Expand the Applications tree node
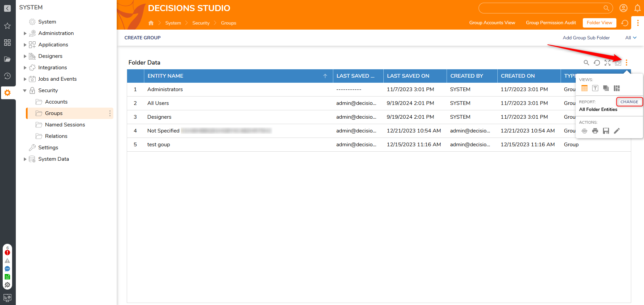This screenshot has height=305, width=644. pyautogui.click(x=25, y=45)
